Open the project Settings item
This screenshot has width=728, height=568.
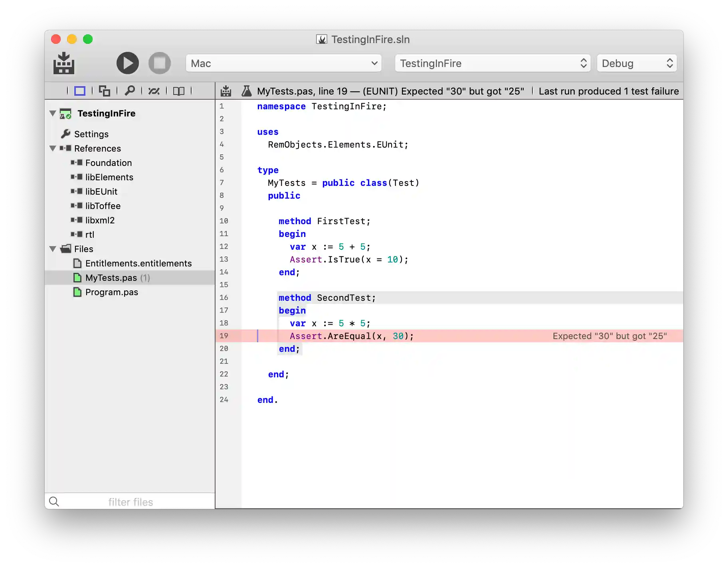[91, 134]
